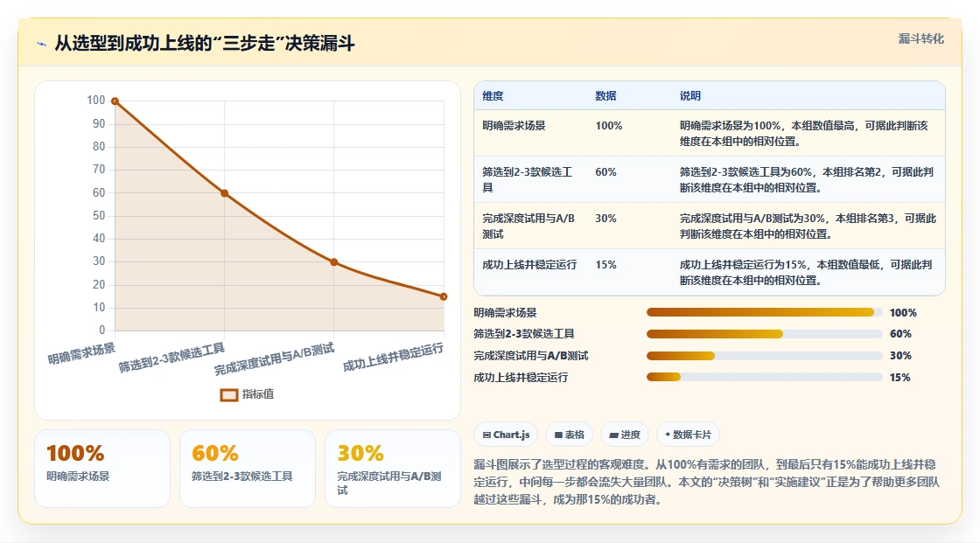Click the progress list label 成功上线并稳定运行

click(521, 378)
